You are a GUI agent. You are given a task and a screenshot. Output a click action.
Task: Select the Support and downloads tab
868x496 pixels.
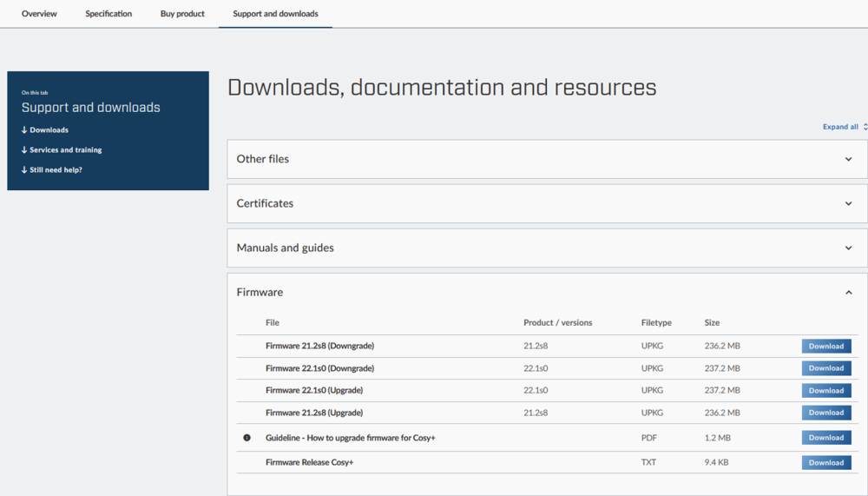coord(275,14)
